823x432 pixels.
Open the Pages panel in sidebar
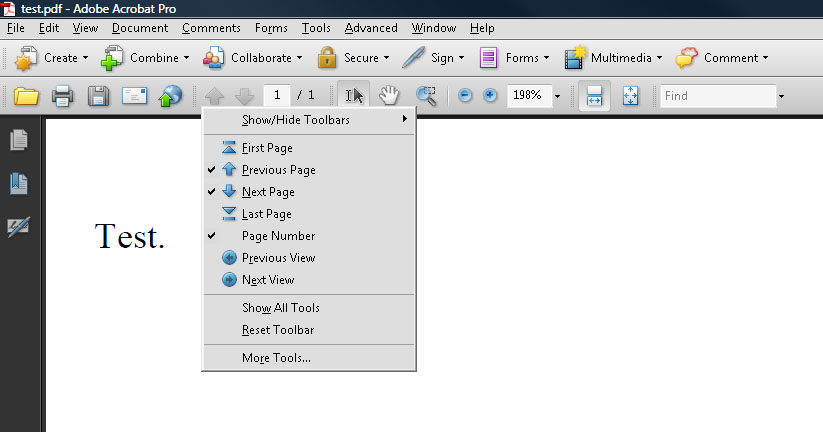(x=19, y=140)
